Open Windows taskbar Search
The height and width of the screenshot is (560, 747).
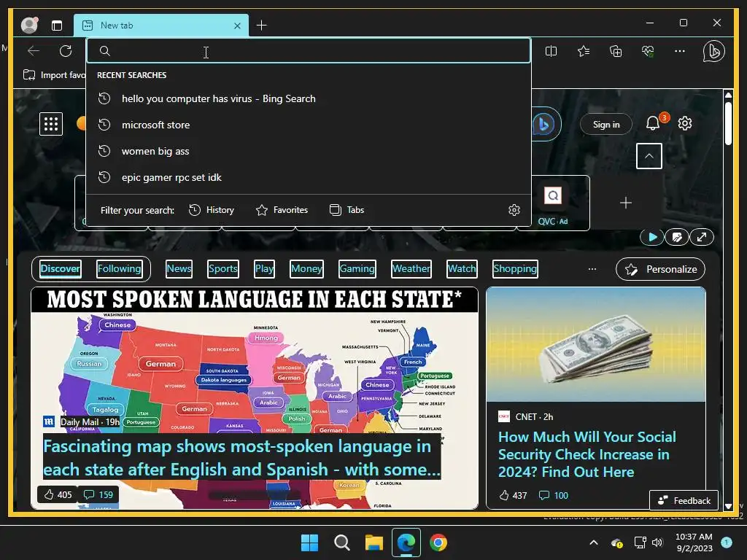tap(341, 542)
